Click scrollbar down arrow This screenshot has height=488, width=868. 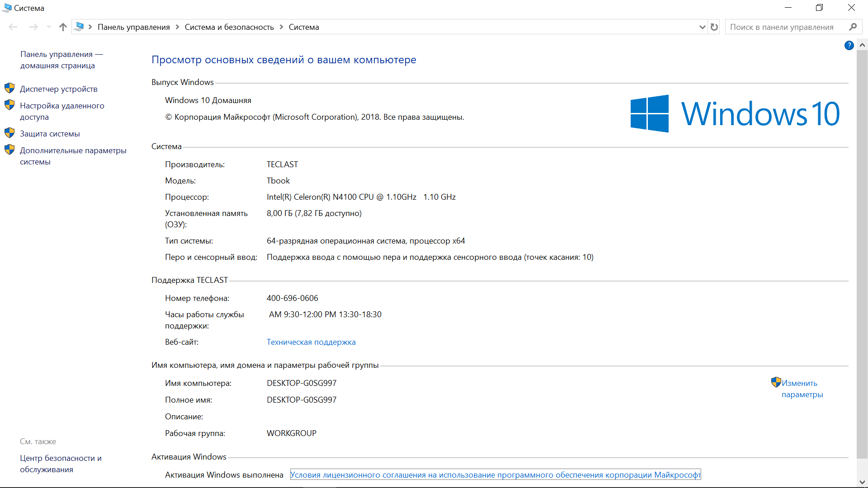point(862,482)
